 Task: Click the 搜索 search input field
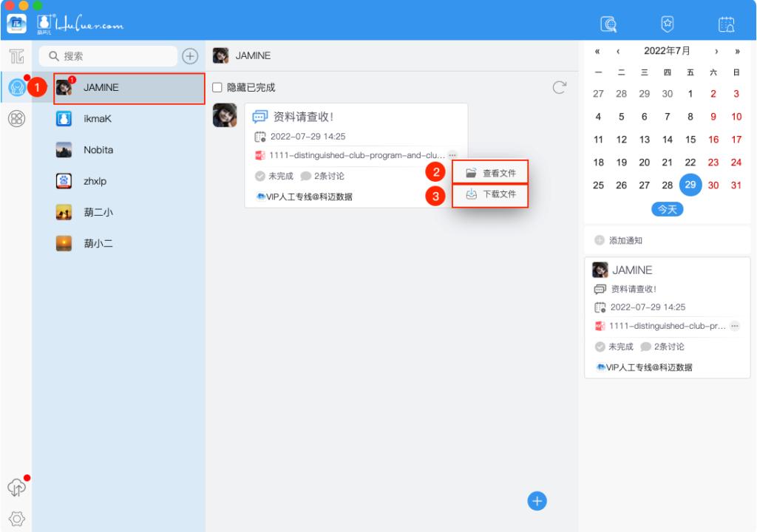coord(107,55)
